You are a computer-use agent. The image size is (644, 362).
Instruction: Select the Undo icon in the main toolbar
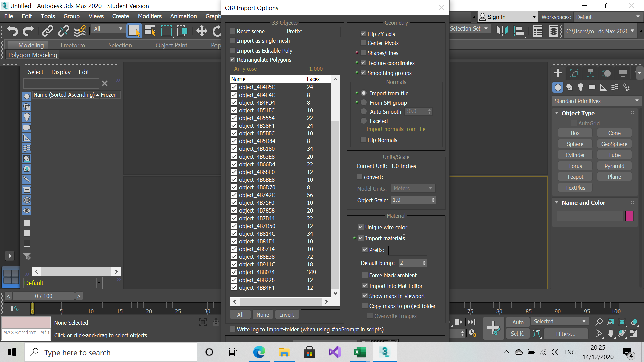pos(12,31)
